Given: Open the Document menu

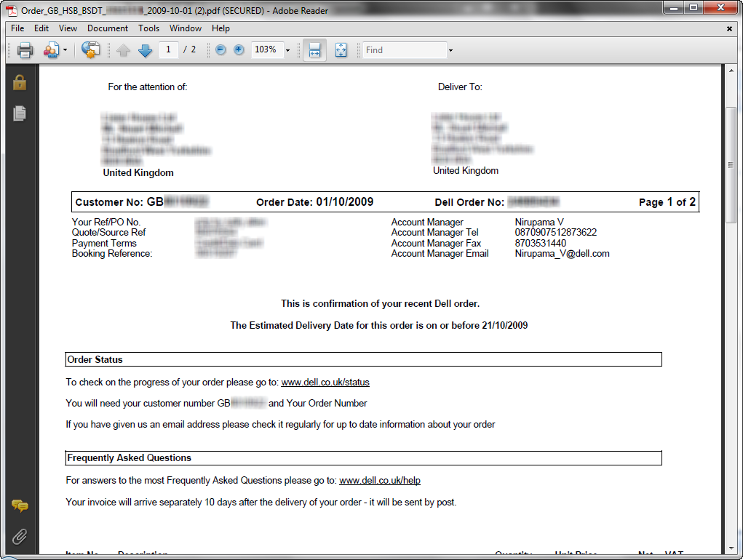Looking at the screenshot, I should click(x=108, y=28).
